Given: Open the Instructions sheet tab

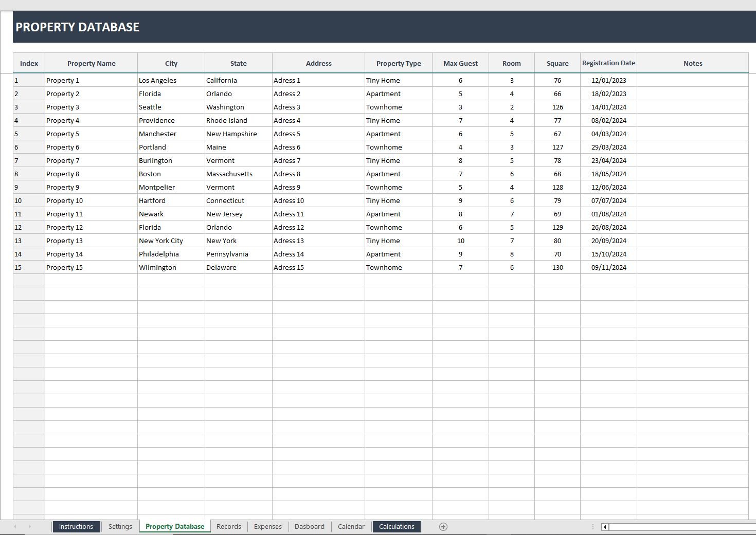Looking at the screenshot, I should tap(76, 527).
